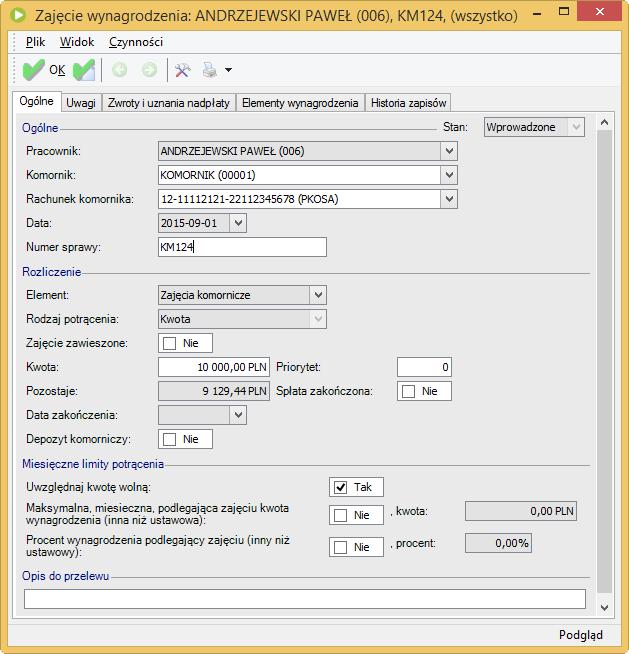This screenshot has height=654, width=629.
Task: Open the Czynności menu
Action: (x=136, y=42)
